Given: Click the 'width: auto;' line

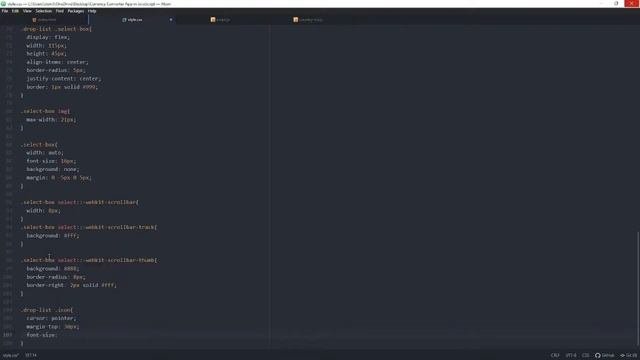Looking at the screenshot, I should pyautogui.click(x=45, y=153).
